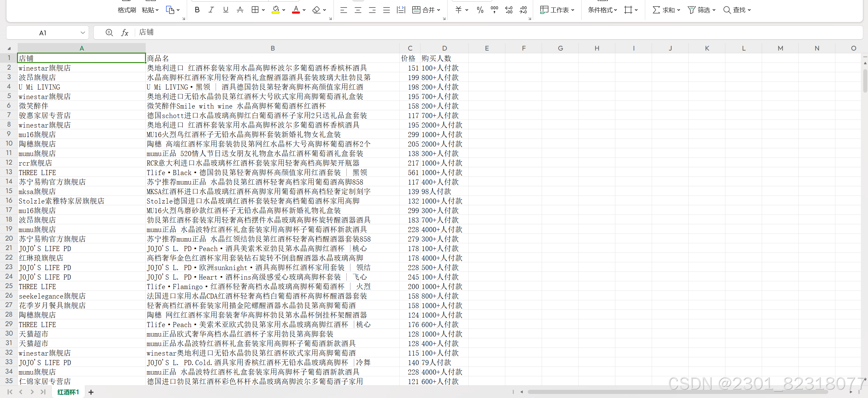Select row 15 header
Viewport: 868px width, 398px height.
tap(9, 191)
